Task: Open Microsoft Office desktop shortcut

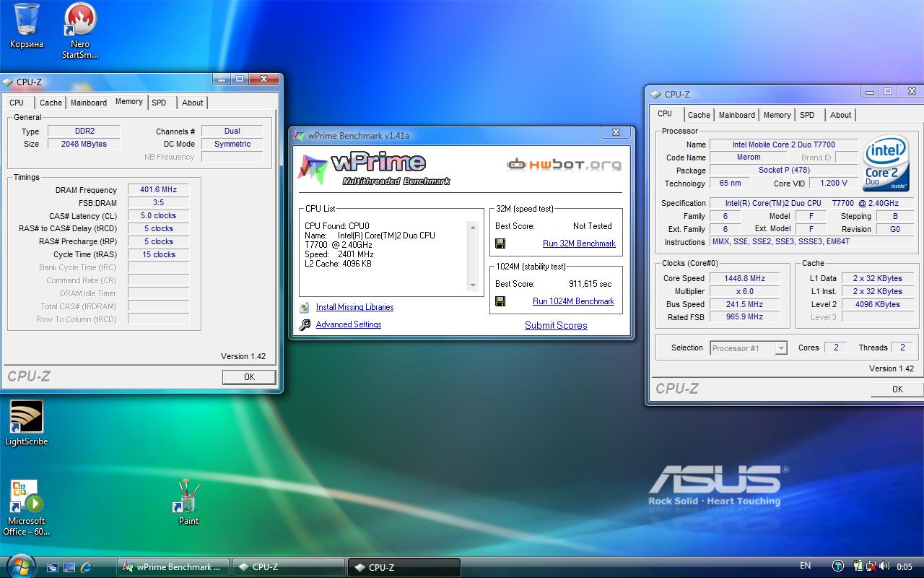Action: tap(27, 508)
